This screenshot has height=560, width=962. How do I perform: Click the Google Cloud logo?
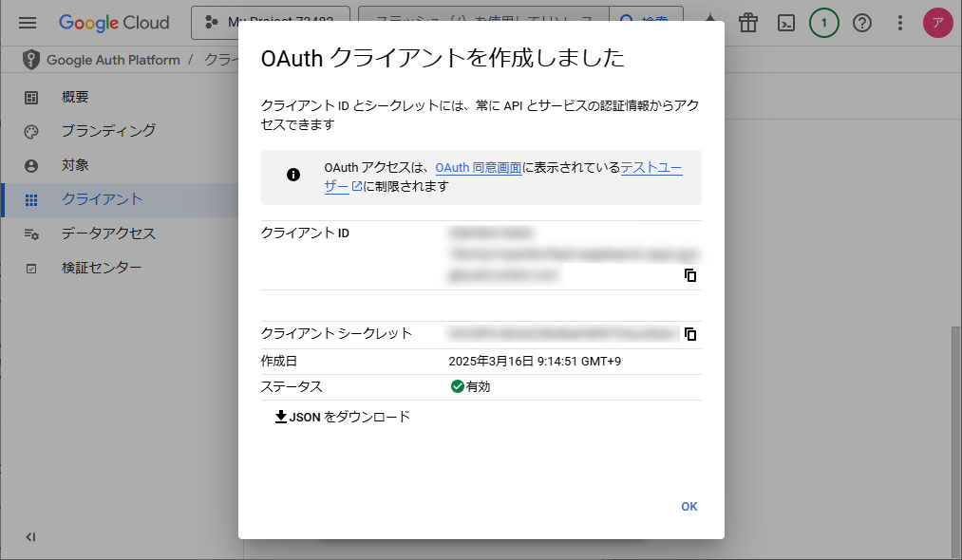coord(114,23)
